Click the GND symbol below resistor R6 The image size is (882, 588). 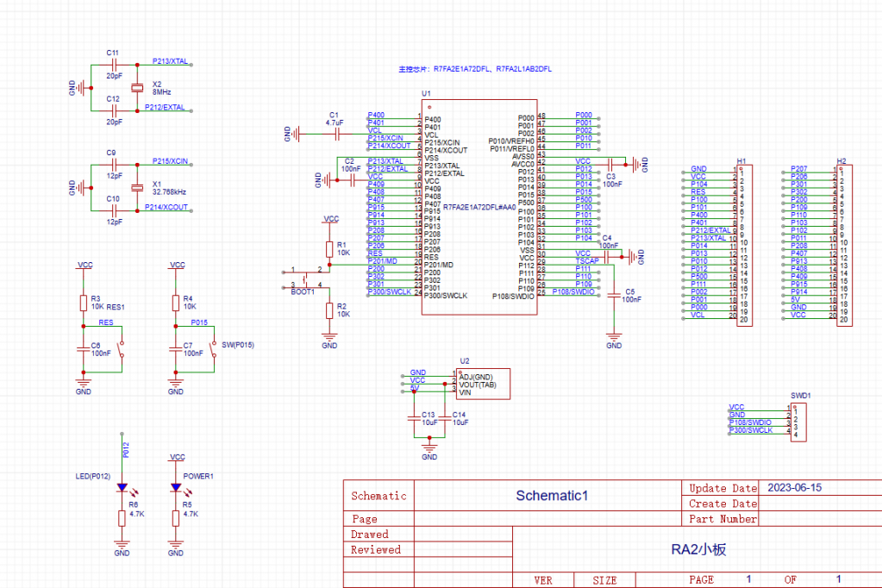(122, 548)
